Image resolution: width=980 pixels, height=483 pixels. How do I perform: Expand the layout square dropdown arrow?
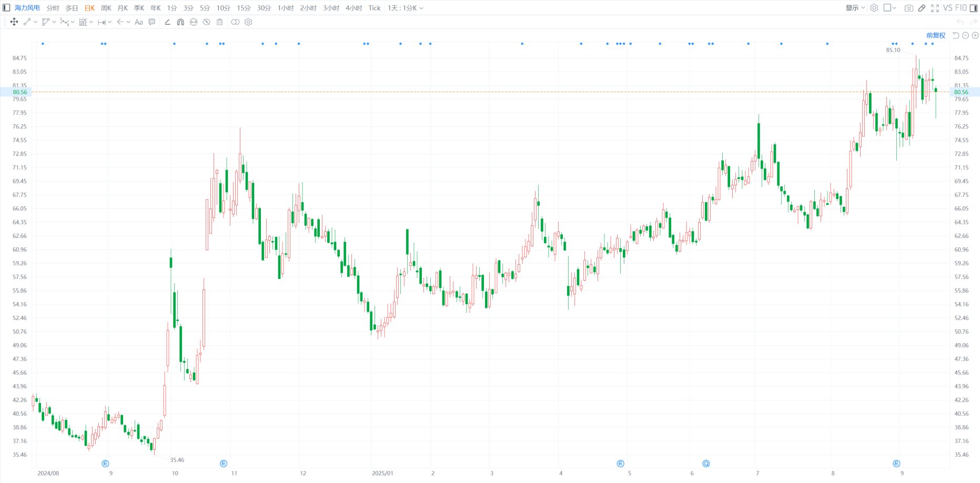coord(894,8)
